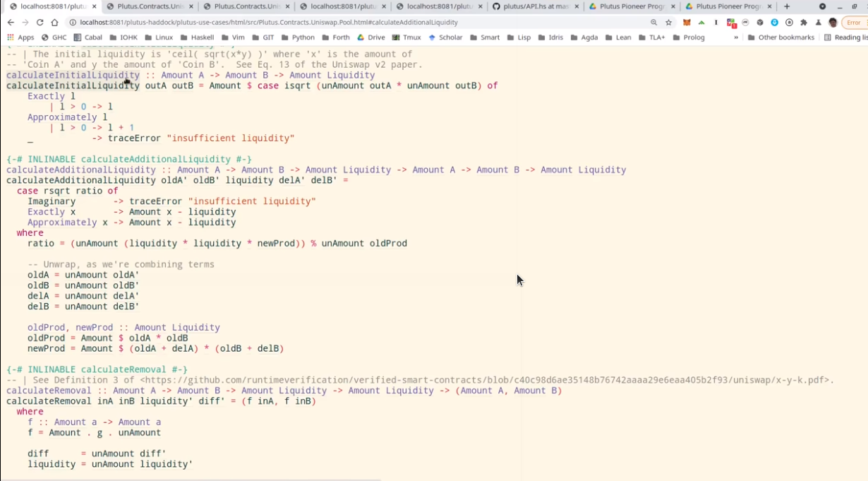Click the Error update button
Viewport: 868px width, 481px height.
click(854, 23)
